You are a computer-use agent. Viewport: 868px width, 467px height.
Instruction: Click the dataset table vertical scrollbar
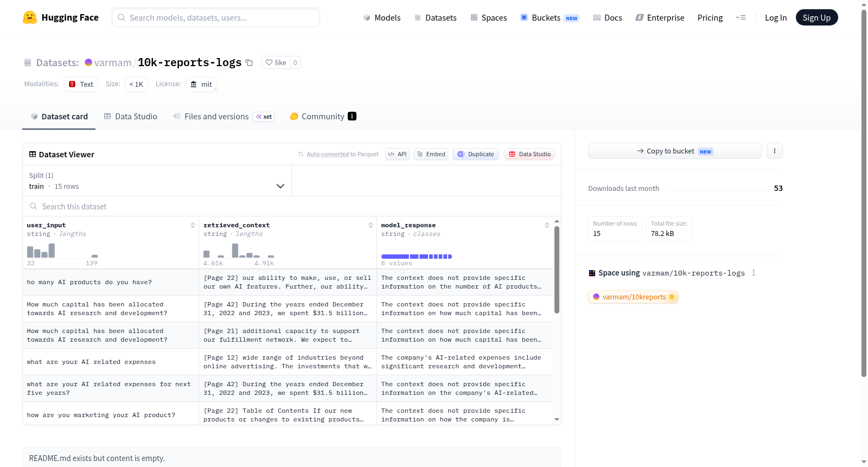(557, 270)
